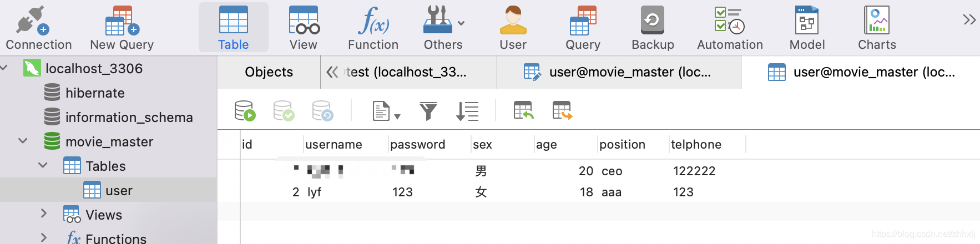
Task: Open the Function objects view
Action: 373,28
